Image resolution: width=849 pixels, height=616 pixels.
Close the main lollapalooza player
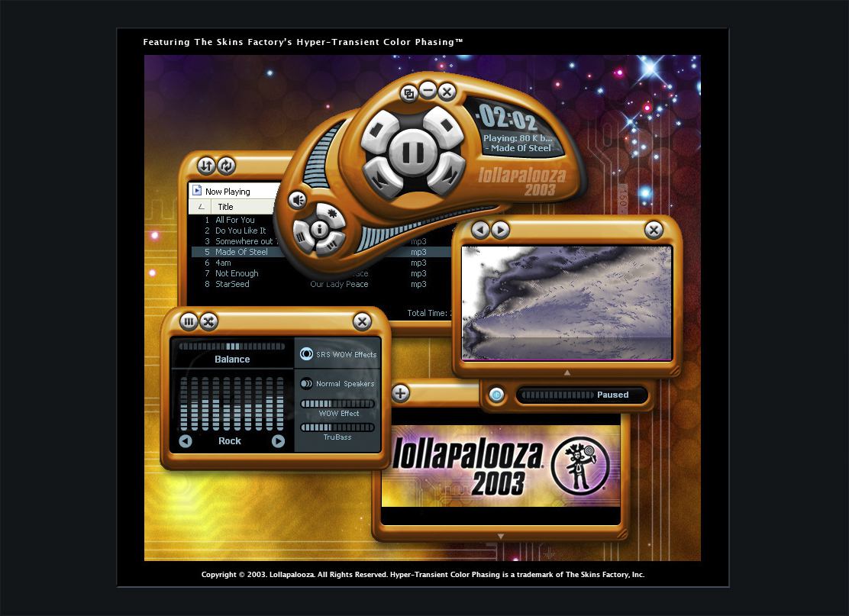(447, 92)
